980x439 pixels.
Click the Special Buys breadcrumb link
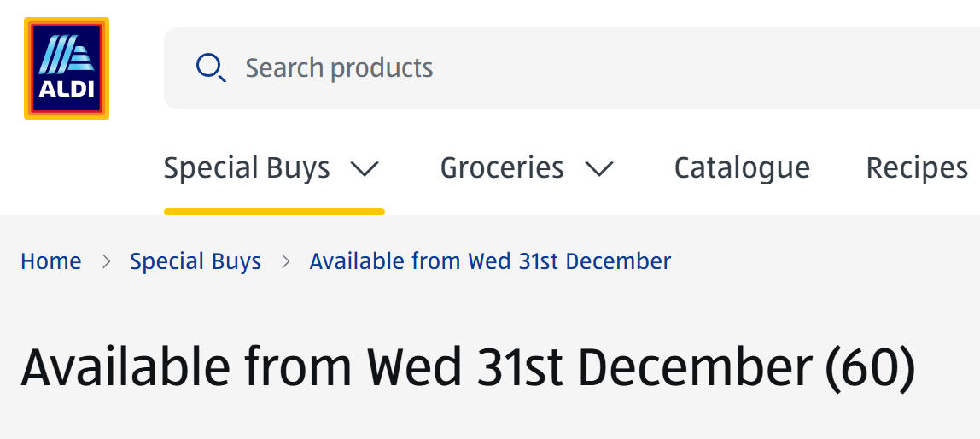(x=195, y=261)
